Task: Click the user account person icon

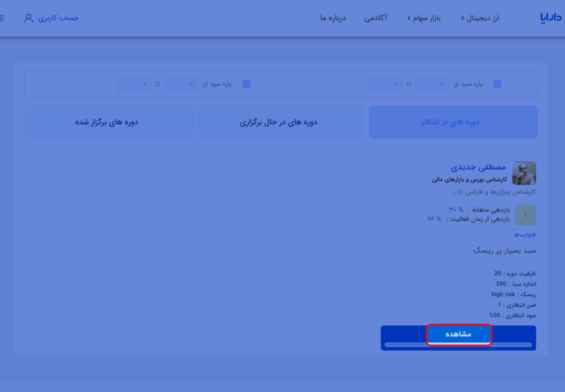Action: 28,18
